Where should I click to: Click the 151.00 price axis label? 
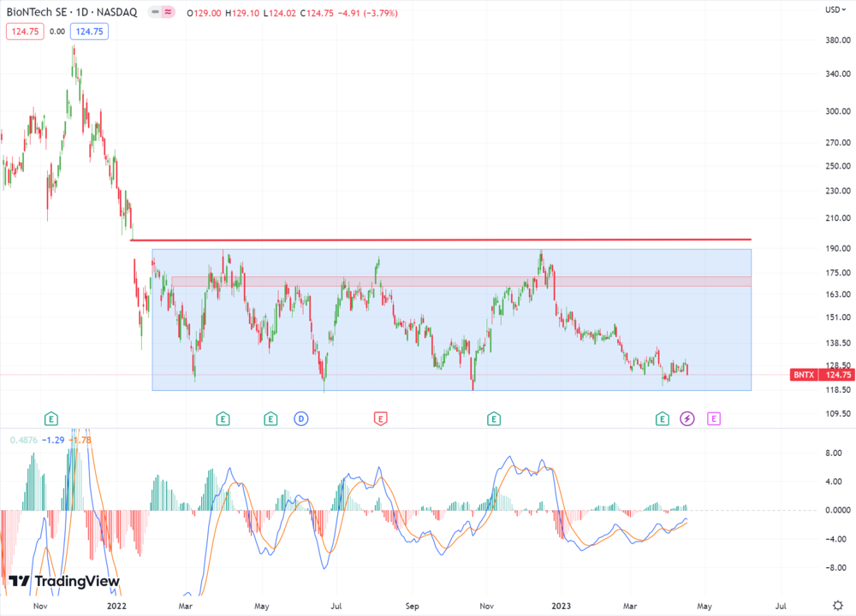838,317
